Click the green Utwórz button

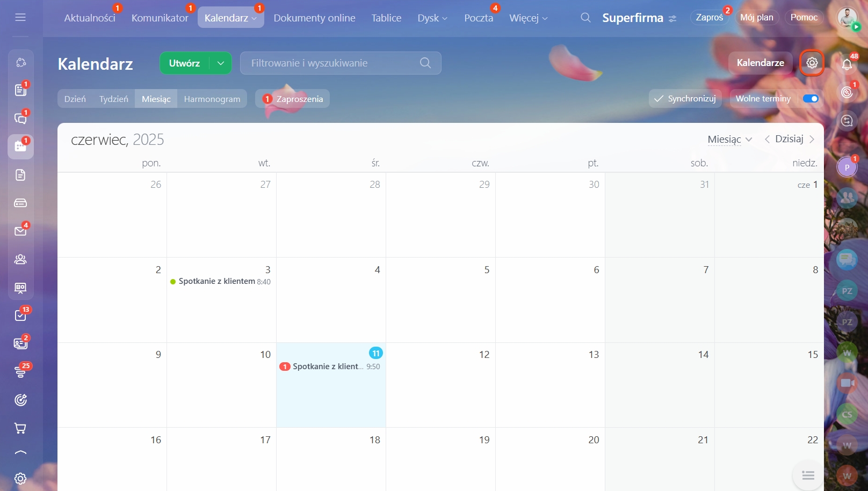pos(184,63)
